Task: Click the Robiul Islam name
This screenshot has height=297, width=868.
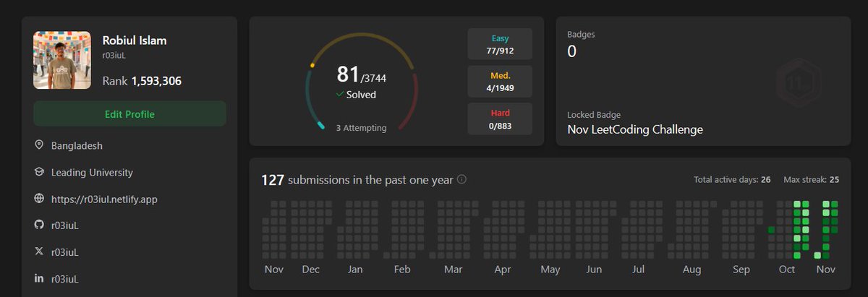Action: [x=135, y=40]
